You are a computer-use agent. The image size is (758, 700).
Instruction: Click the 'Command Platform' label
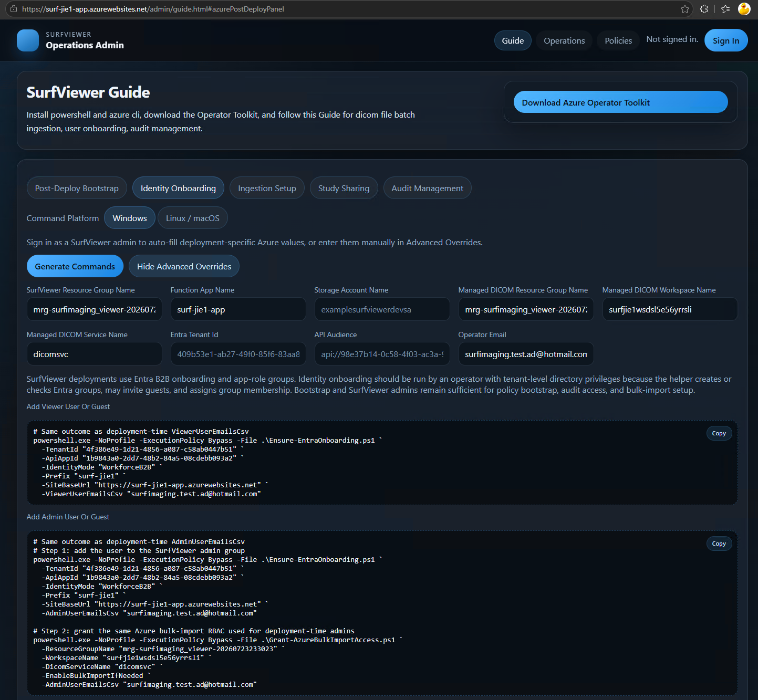click(63, 218)
